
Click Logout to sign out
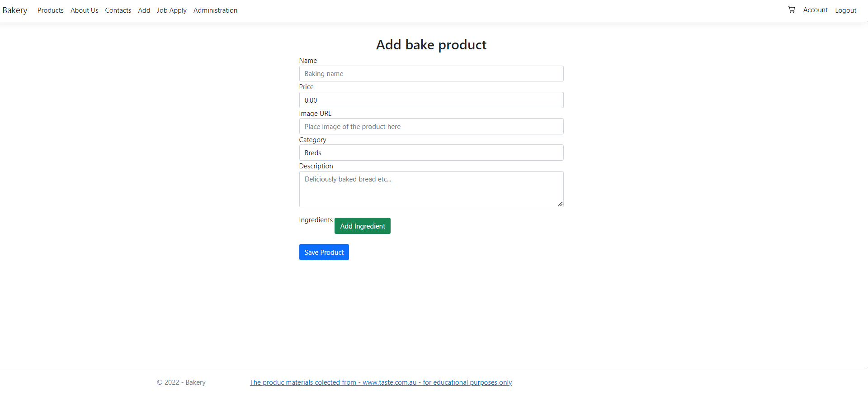tap(845, 10)
